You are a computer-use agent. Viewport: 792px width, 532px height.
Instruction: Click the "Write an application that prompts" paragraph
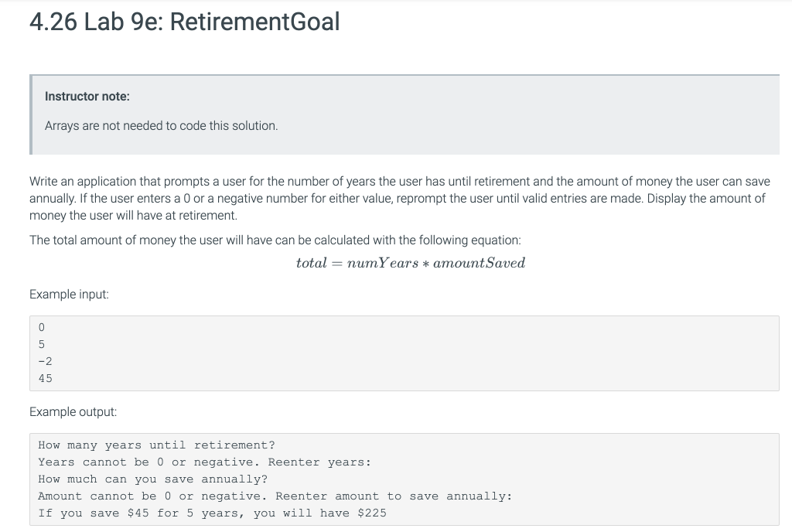coord(399,198)
